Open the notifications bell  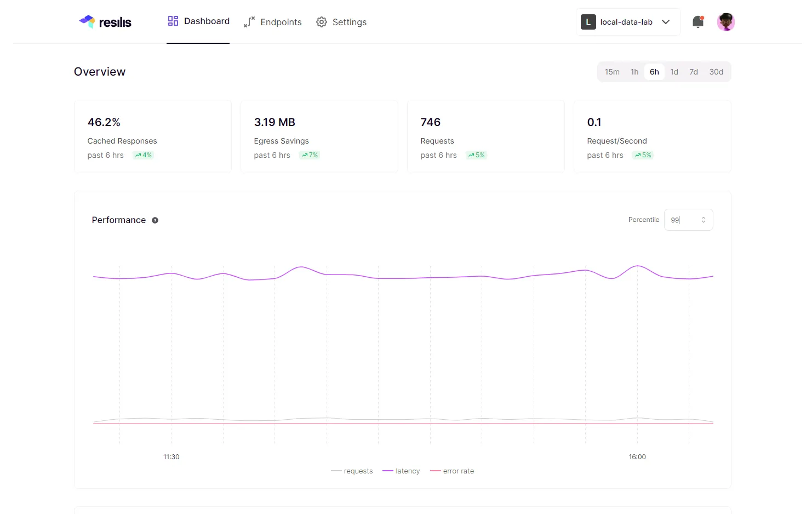tap(698, 21)
